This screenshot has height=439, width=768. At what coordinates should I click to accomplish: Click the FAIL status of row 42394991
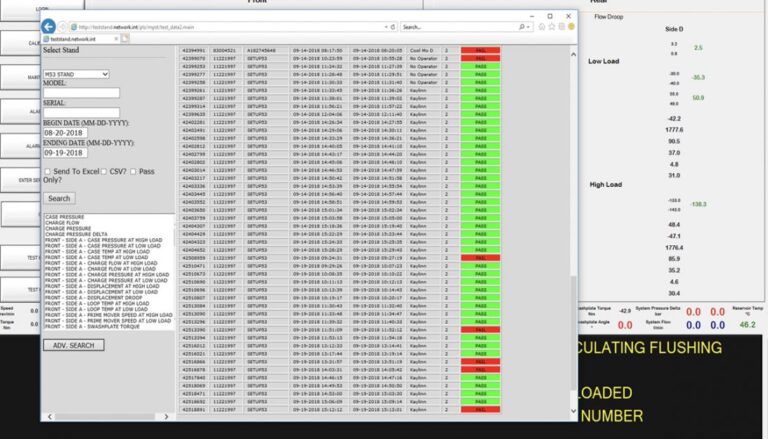coord(480,50)
